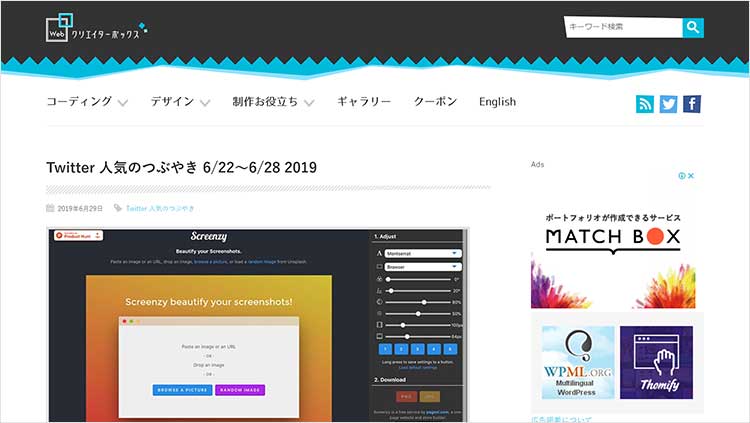Expand the chevron next to デザイン
The height and width of the screenshot is (423, 750).
click(205, 103)
